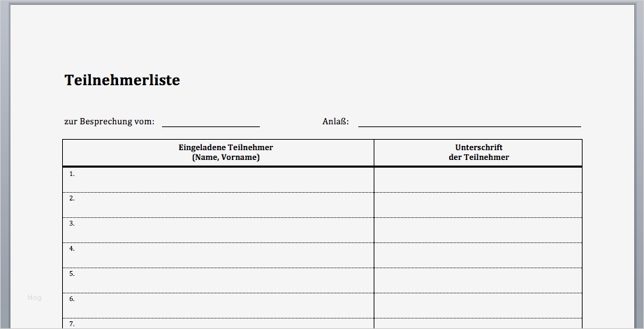Click the name cell of row 6.
The width and height of the screenshot is (644, 329).
click(218, 305)
